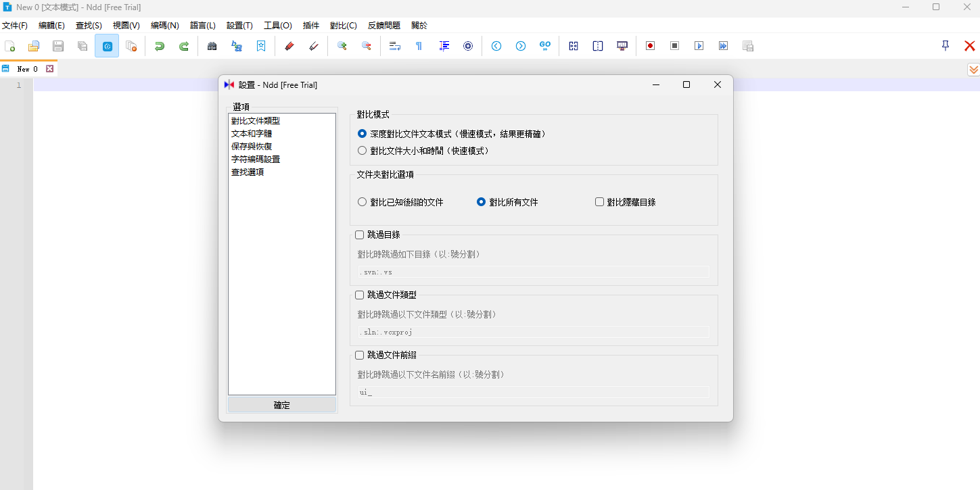The image size is (980, 490).
Task: Click the monitor compare toolbar icon
Action: (x=622, y=46)
